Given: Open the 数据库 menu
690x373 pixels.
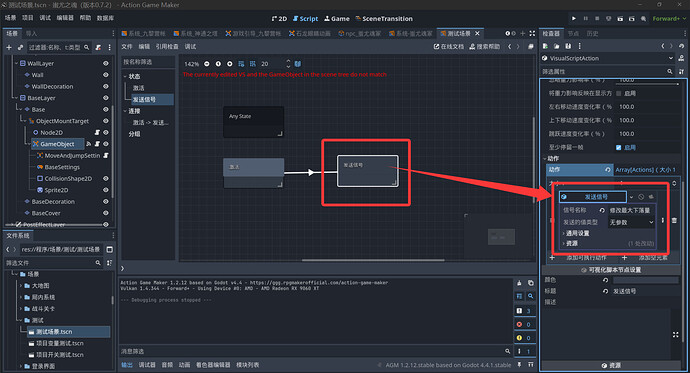Looking at the screenshot, I should (105, 18).
